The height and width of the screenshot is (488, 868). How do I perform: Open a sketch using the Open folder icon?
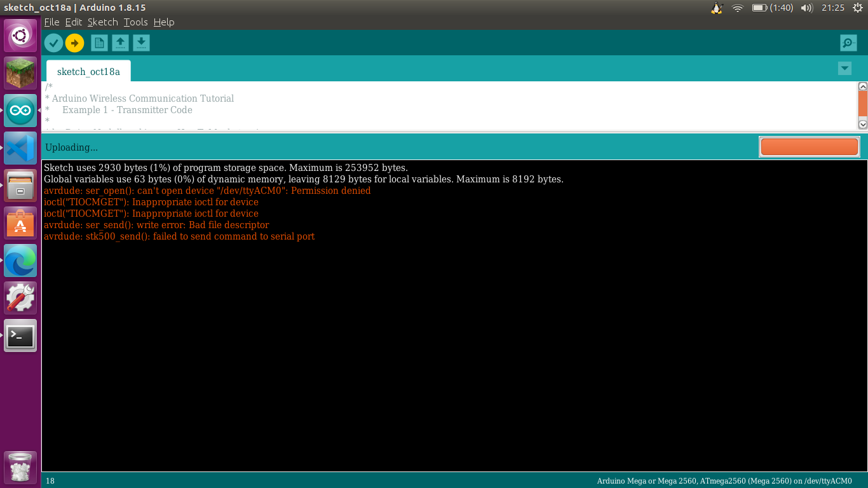pos(120,43)
